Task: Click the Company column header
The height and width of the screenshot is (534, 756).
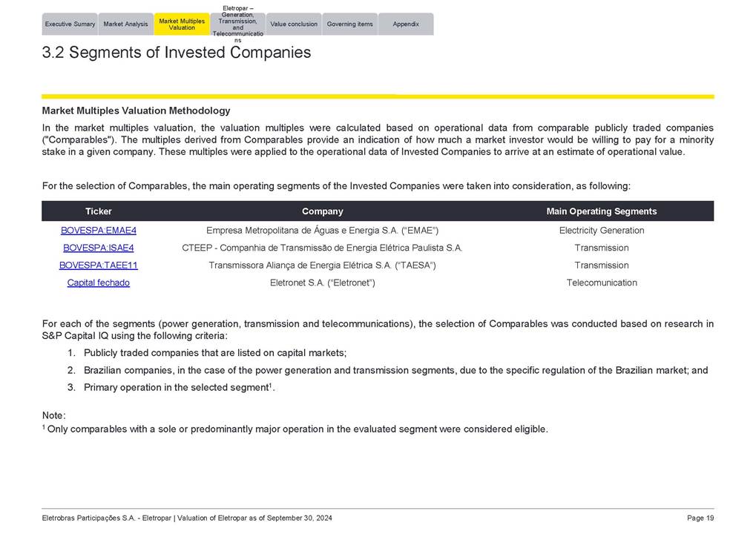Action: (x=322, y=211)
